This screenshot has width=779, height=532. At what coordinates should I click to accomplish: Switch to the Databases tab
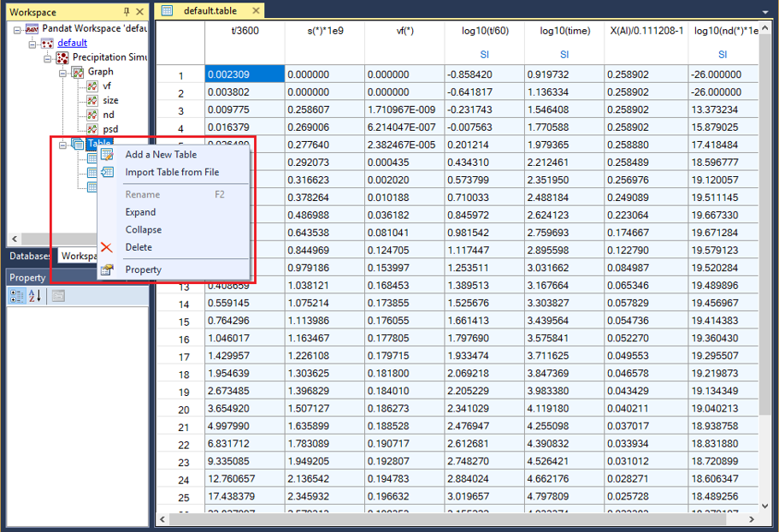pos(30,256)
